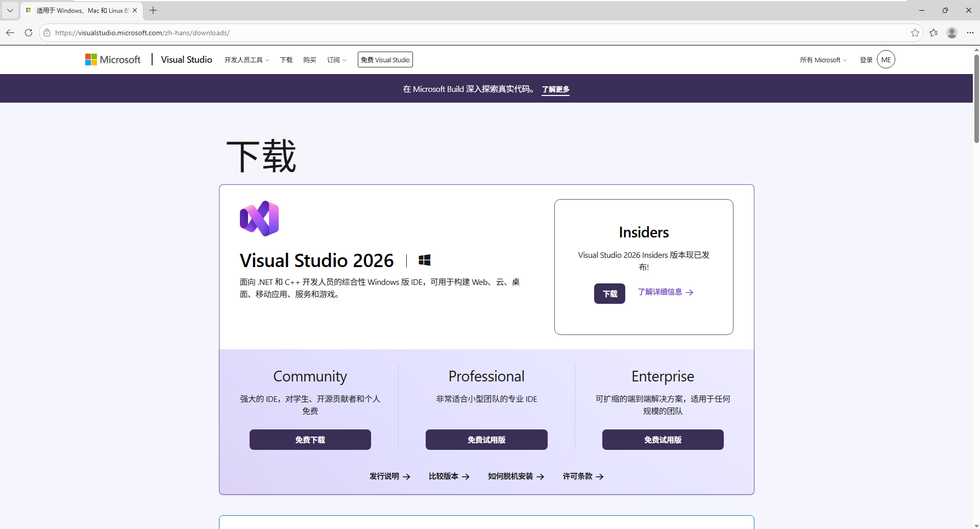Open browser settings and more menu

click(x=970, y=33)
